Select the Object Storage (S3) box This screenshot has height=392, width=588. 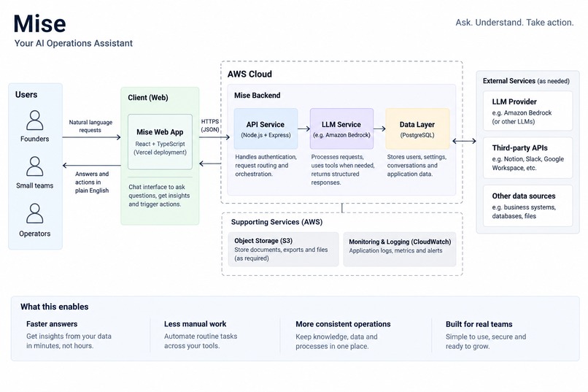284,249
